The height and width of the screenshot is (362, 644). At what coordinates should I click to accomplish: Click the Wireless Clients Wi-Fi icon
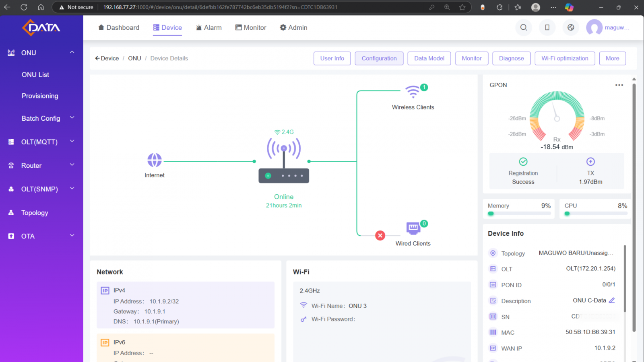pyautogui.click(x=413, y=92)
